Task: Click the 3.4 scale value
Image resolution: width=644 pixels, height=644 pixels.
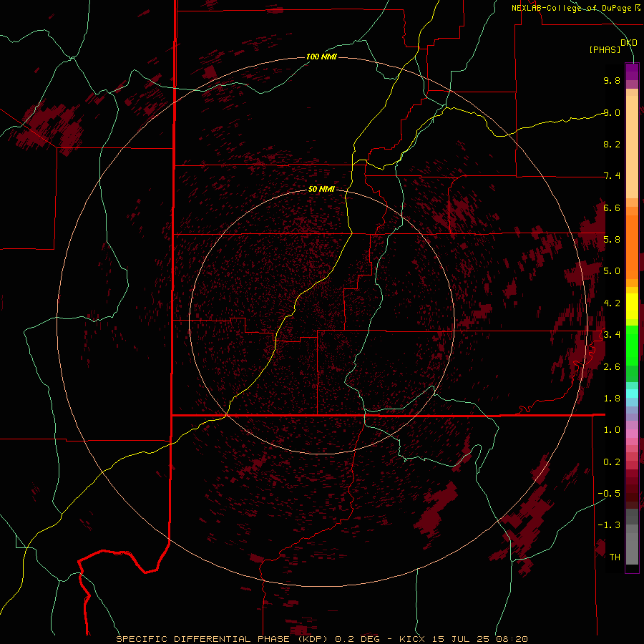Action: [x=612, y=335]
